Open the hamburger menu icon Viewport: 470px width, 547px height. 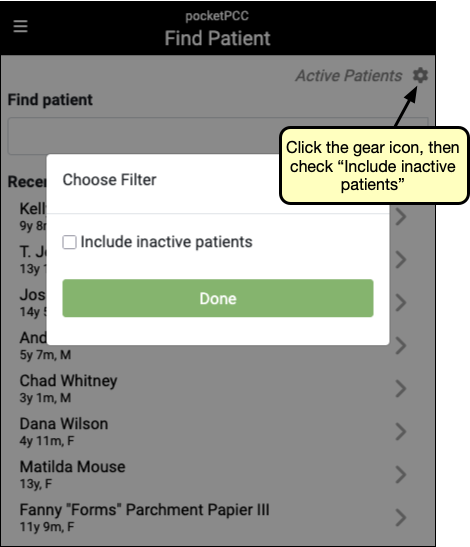point(20,26)
